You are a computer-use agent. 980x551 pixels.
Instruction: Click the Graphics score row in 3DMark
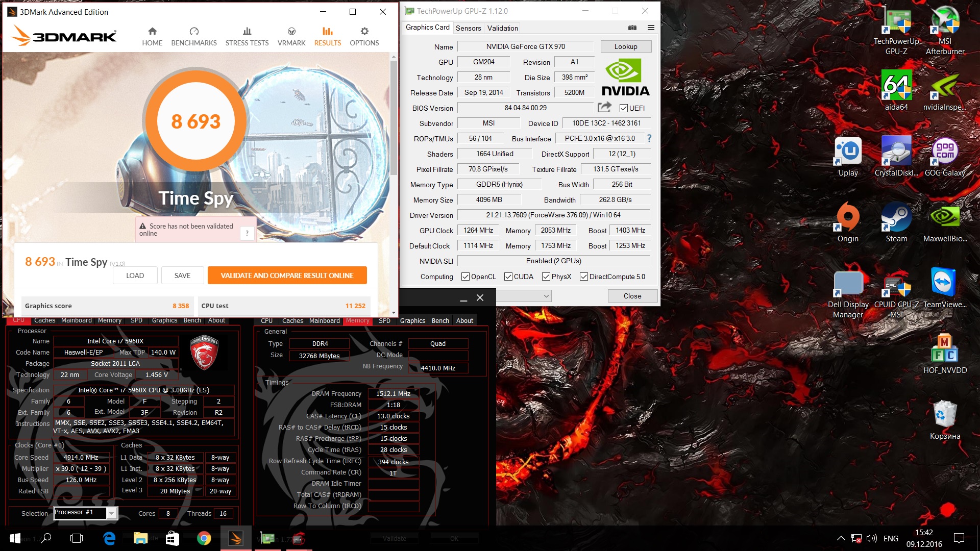pyautogui.click(x=107, y=306)
